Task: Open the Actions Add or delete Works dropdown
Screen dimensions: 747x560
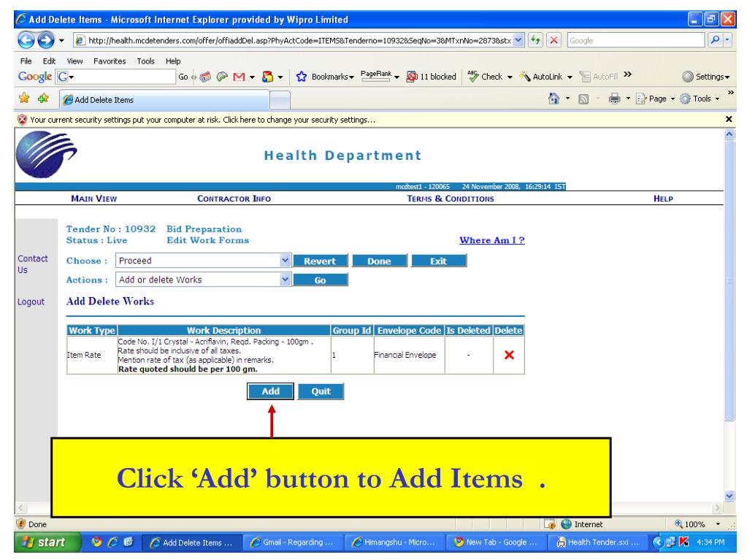Action: 285,280
